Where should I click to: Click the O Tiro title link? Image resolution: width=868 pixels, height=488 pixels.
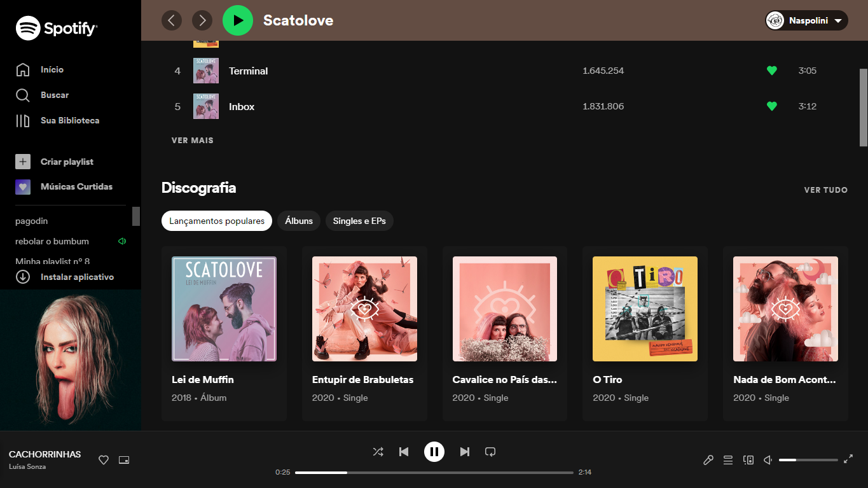coord(607,380)
